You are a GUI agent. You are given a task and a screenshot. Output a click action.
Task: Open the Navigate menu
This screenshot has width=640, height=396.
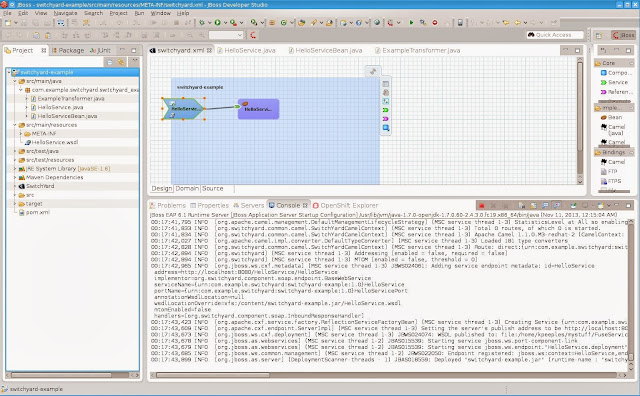[65, 13]
